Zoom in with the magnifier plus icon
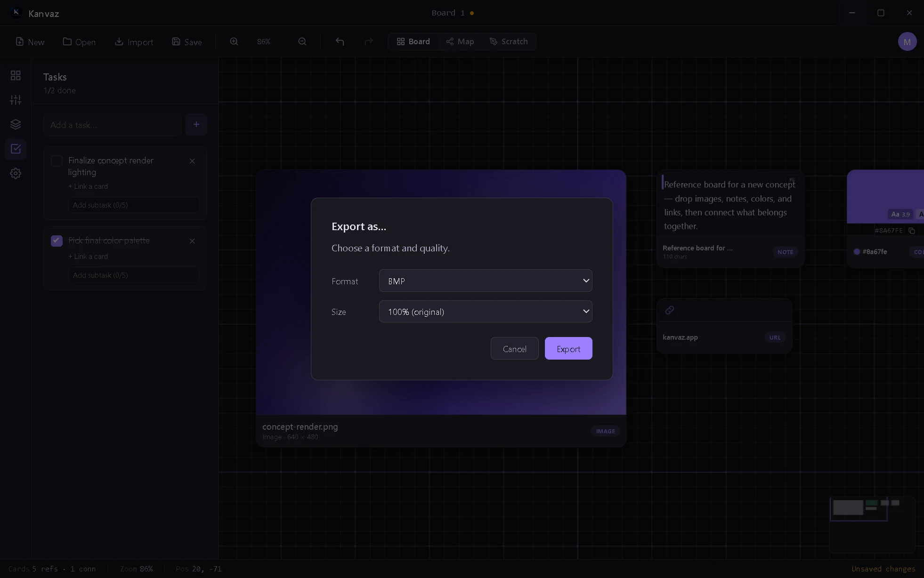Screen dimensions: 924x578 (x=234, y=41)
